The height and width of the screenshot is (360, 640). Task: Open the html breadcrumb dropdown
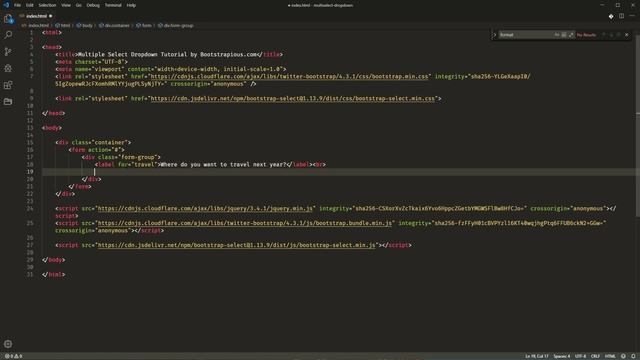(63, 25)
